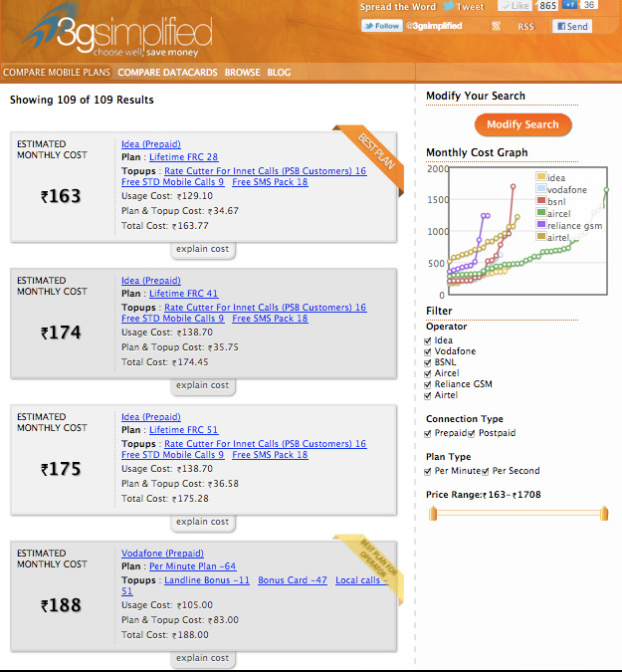
Task: Expand explain cost for the ₹188 Vodafone plan
Action: click(203, 658)
